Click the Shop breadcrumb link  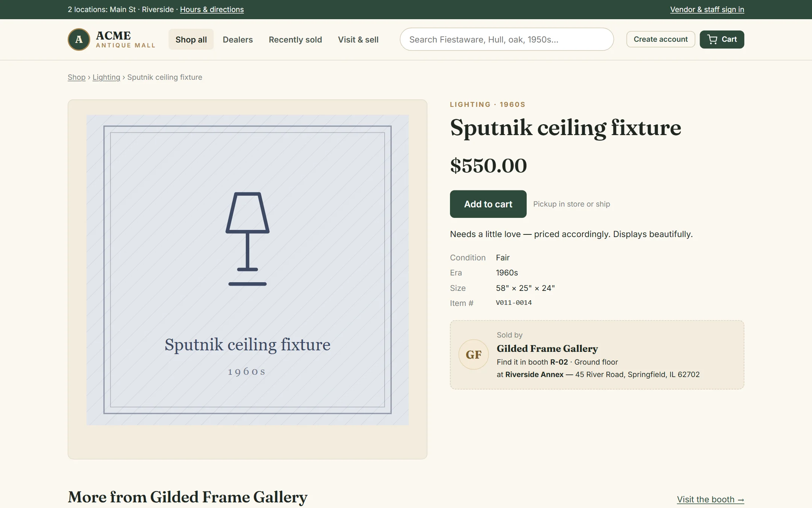pyautogui.click(x=77, y=77)
